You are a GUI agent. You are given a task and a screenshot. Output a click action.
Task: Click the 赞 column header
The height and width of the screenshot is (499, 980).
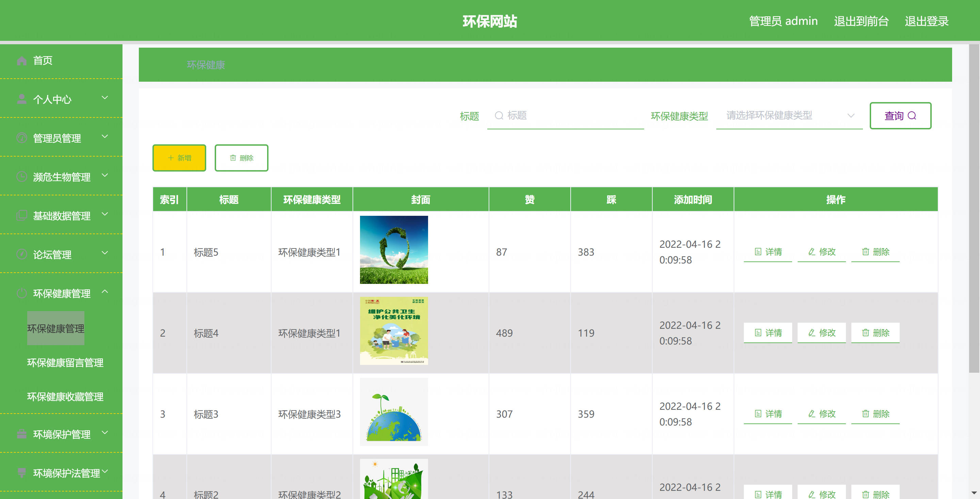point(529,199)
